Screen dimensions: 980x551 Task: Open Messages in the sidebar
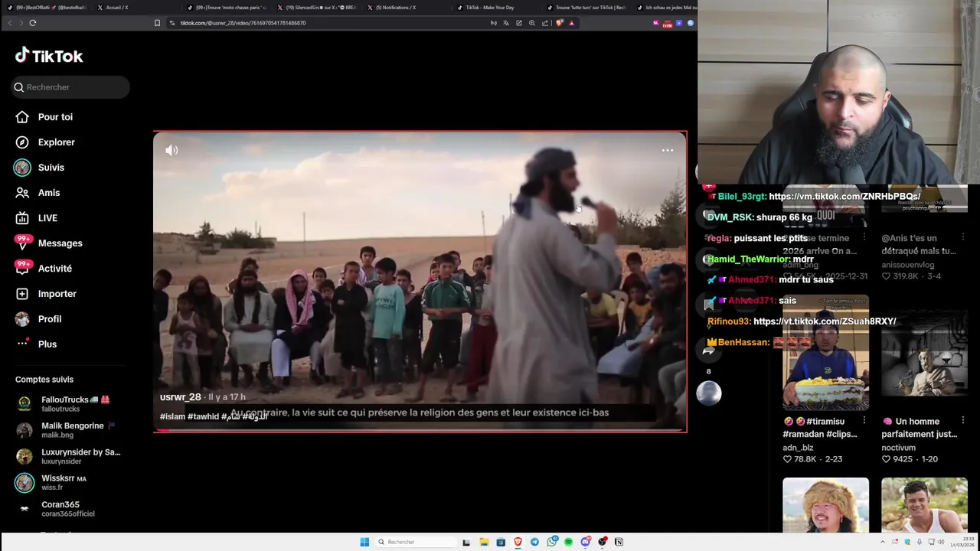[49, 243]
